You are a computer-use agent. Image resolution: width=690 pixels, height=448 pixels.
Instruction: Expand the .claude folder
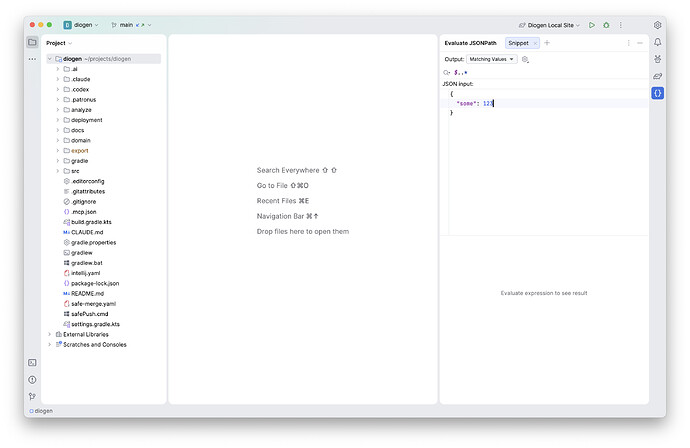click(58, 79)
